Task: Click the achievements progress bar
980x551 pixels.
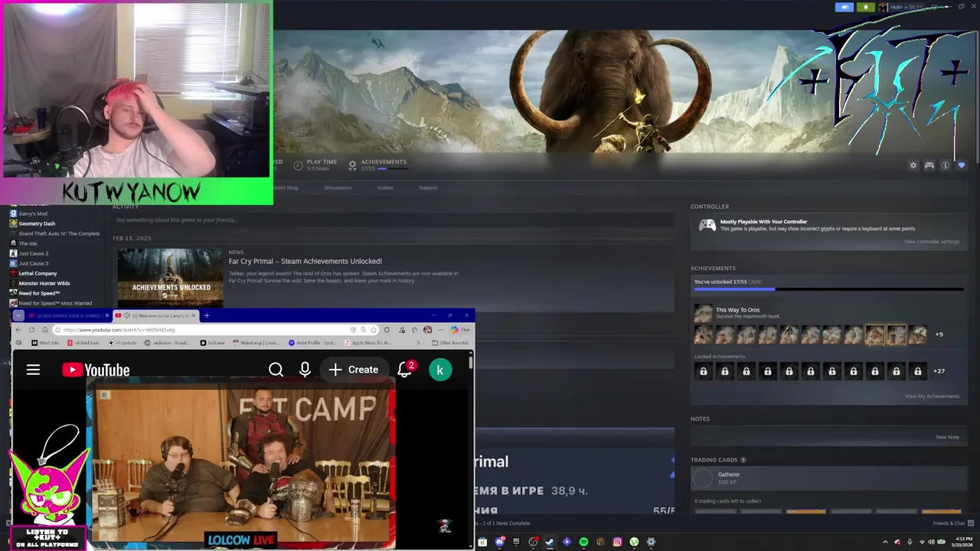Action: [x=828, y=289]
